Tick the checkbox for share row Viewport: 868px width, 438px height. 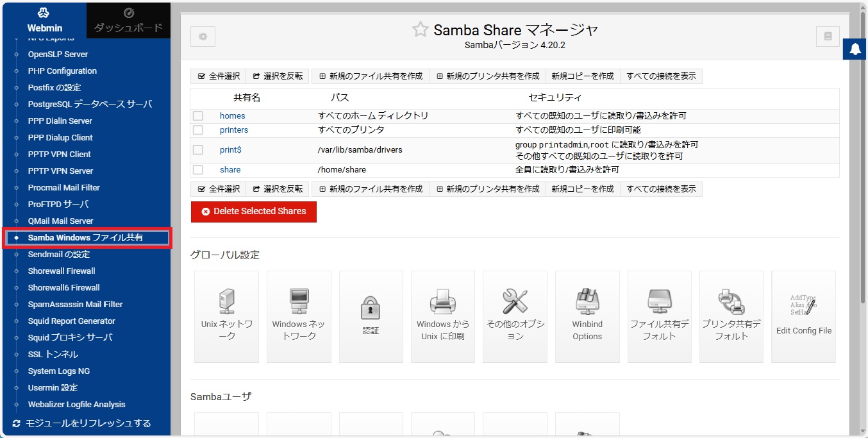pyautogui.click(x=198, y=170)
